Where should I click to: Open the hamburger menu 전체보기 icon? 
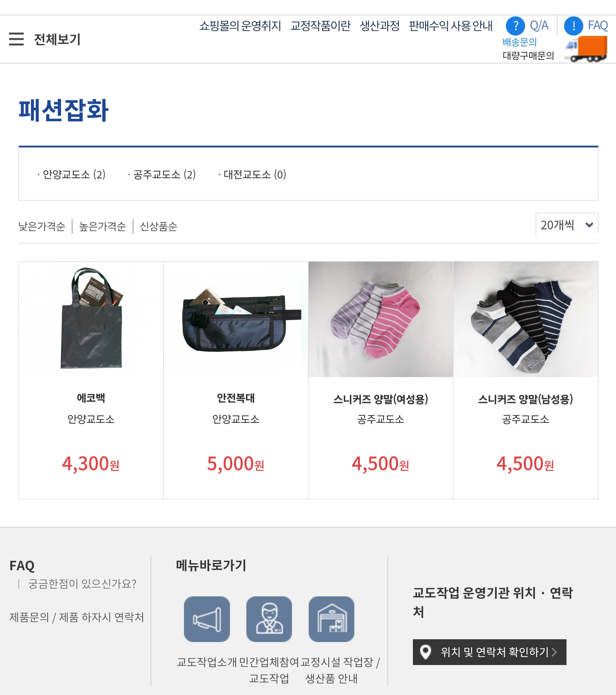coord(16,39)
